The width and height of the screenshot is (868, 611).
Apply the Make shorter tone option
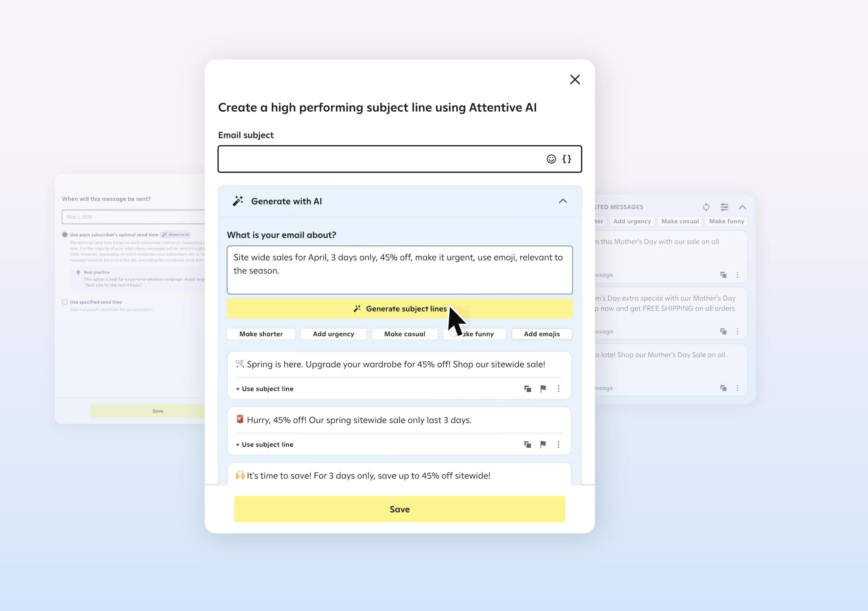261,334
